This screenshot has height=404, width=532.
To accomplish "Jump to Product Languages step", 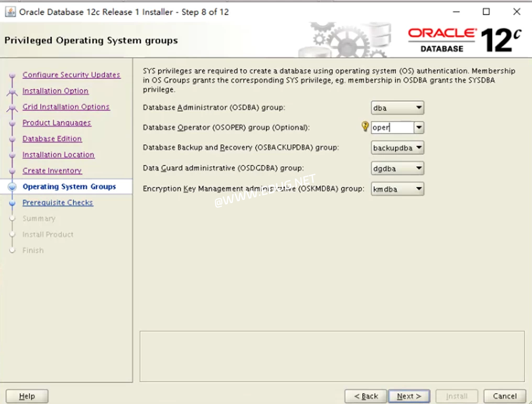I will 57,123.
